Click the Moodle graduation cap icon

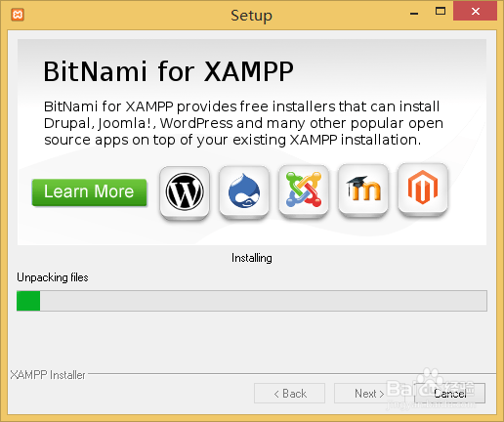[363, 190]
